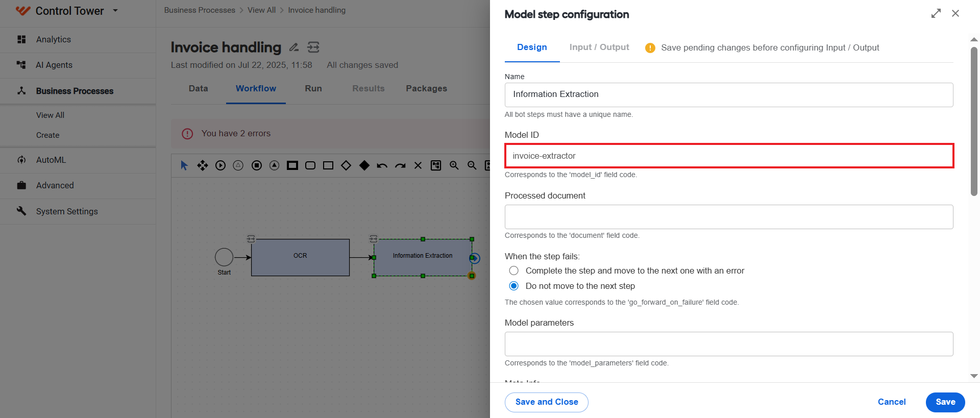Click the error icon in the errors banner

tap(187, 134)
